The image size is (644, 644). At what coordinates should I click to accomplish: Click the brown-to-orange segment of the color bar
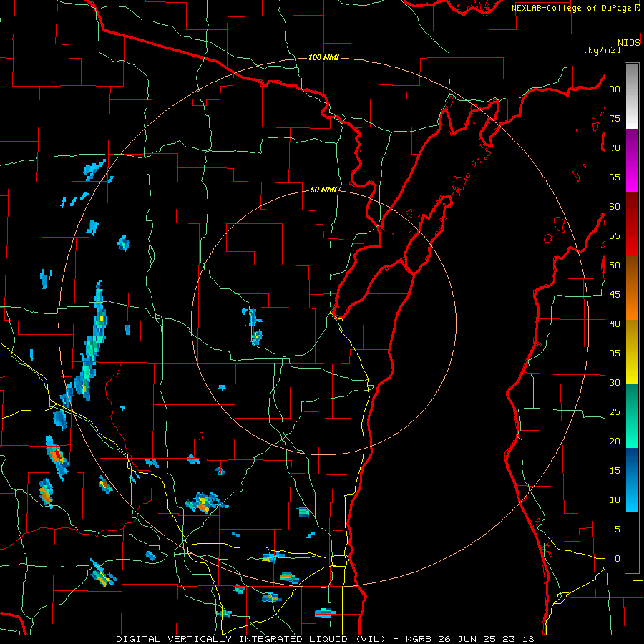pos(632,288)
